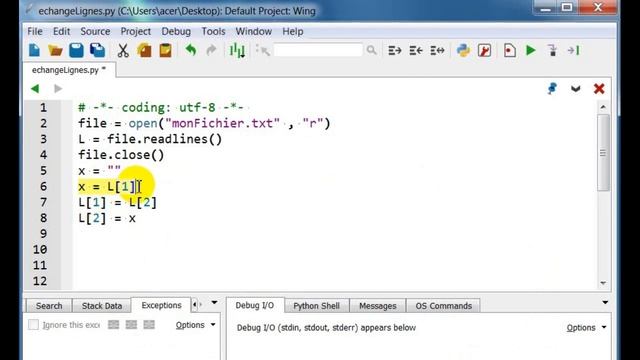
Task: Cut selection with scissors icon
Action: tap(123, 51)
